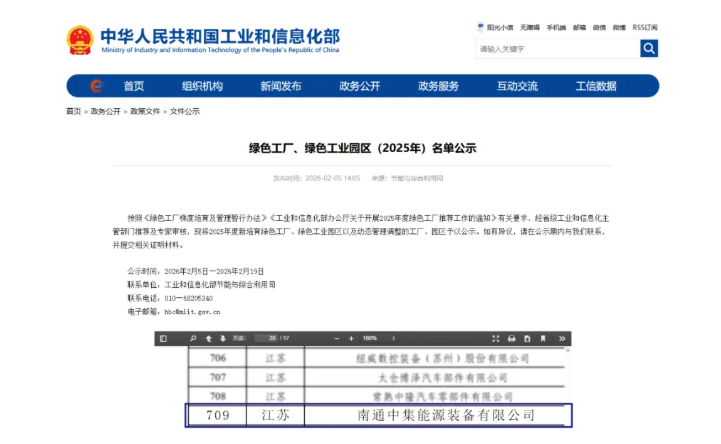Switch PDF to presentation fullscreen mode

click(496, 338)
